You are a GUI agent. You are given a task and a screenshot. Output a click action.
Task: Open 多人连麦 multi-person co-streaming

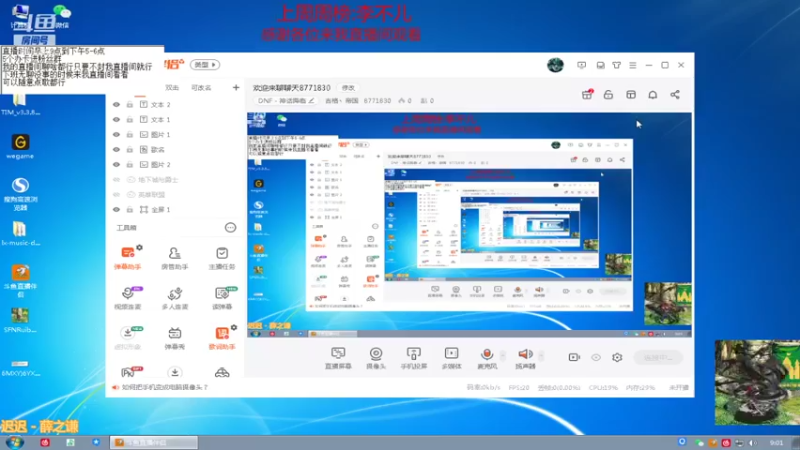pyautogui.click(x=174, y=298)
